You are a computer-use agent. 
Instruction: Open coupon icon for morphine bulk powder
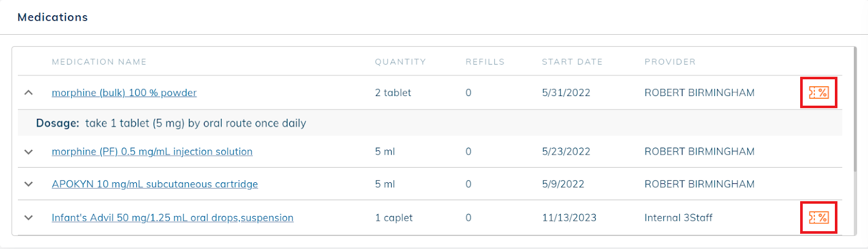pos(819,93)
